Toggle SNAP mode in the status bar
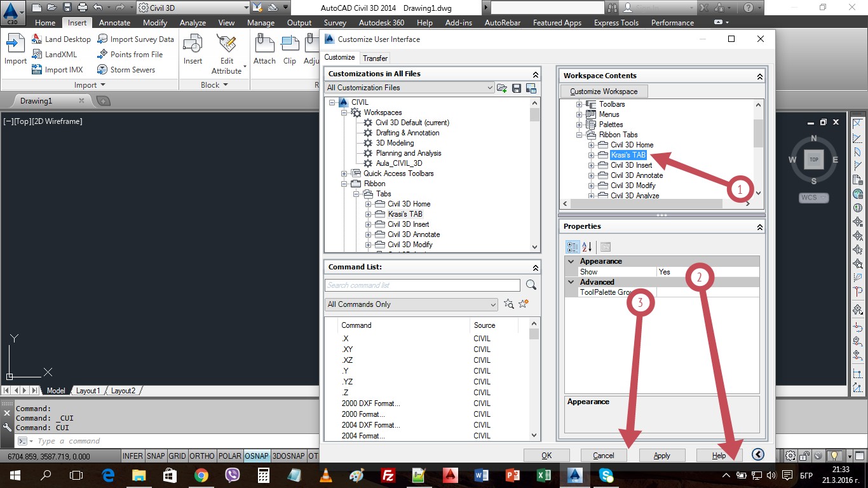Image resolution: width=868 pixels, height=488 pixels. click(156, 456)
